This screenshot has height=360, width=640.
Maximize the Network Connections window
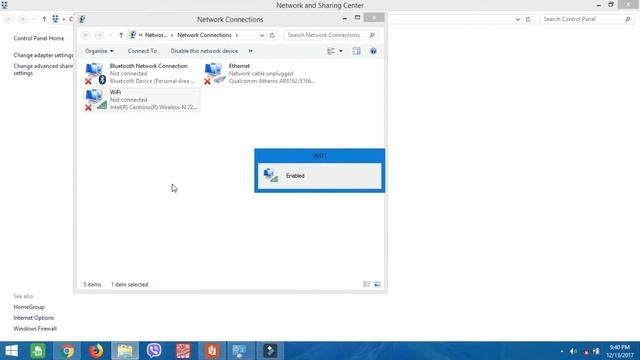[357, 18]
